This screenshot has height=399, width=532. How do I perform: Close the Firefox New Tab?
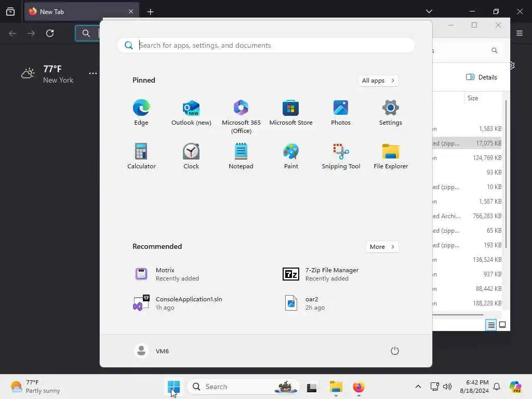[x=131, y=11]
